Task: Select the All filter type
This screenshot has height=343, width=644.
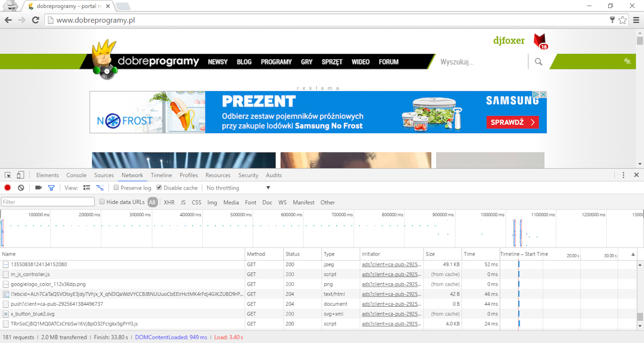Action: (152, 202)
